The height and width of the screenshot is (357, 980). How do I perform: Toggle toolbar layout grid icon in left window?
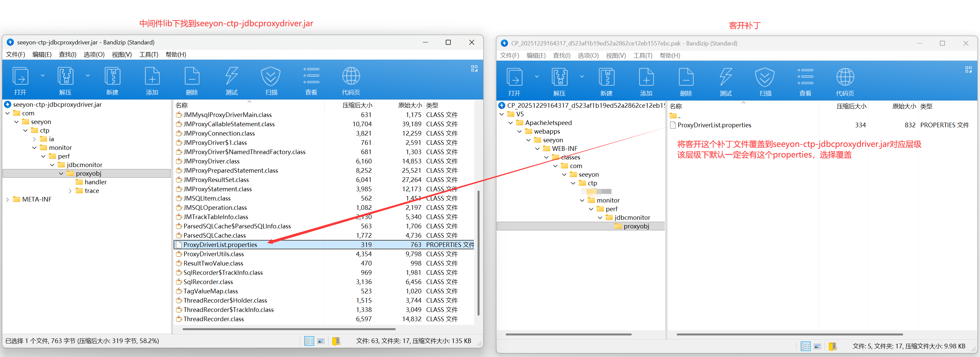pos(474,69)
